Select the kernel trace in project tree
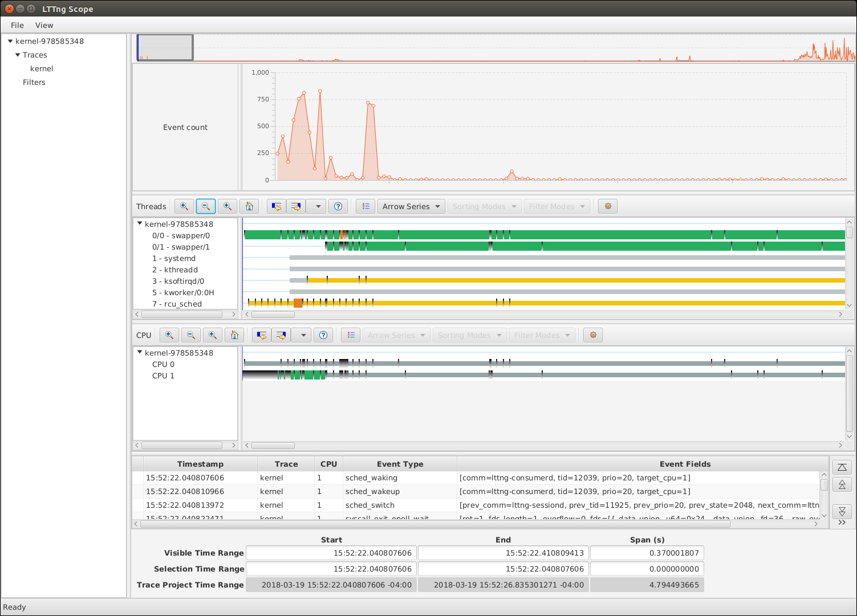 coord(42,68)
